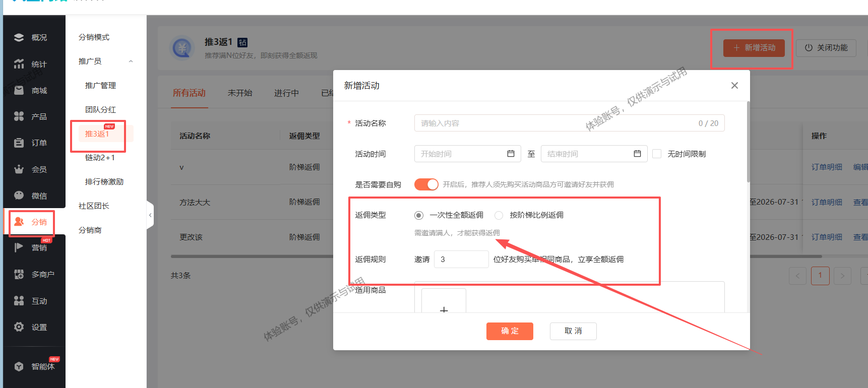Switch to the 未开始 tab
This screenshot has width=868, height=388.
240,93
